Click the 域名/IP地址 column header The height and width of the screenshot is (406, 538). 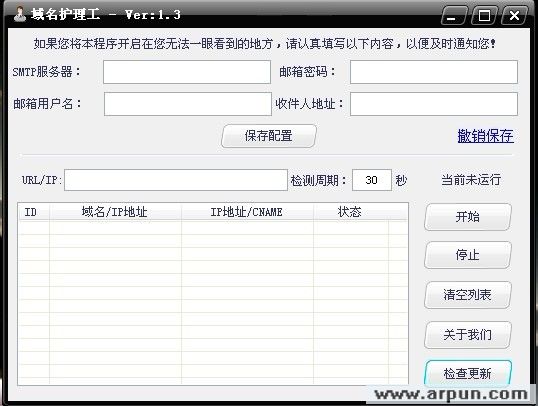click(115, 212)
